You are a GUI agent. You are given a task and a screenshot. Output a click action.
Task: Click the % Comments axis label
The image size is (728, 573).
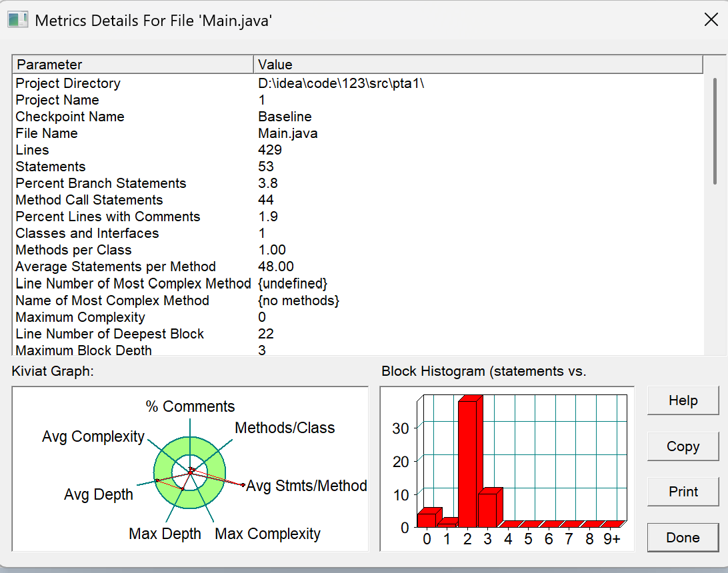tap(191, 406)
